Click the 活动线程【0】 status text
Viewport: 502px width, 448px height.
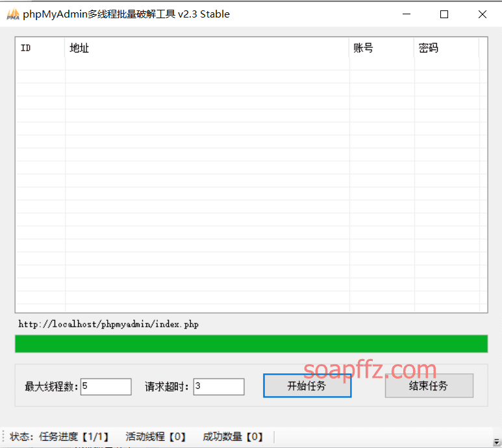[x=156, y=436]
